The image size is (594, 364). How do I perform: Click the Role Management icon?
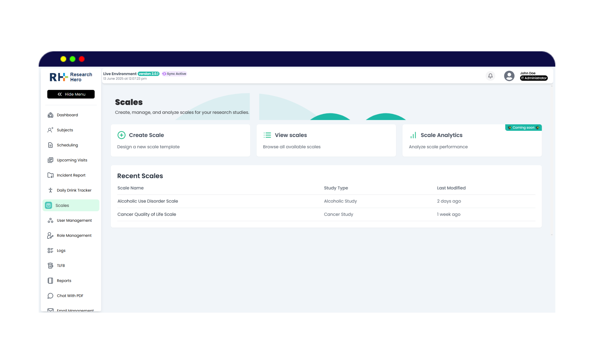[50, 235]
